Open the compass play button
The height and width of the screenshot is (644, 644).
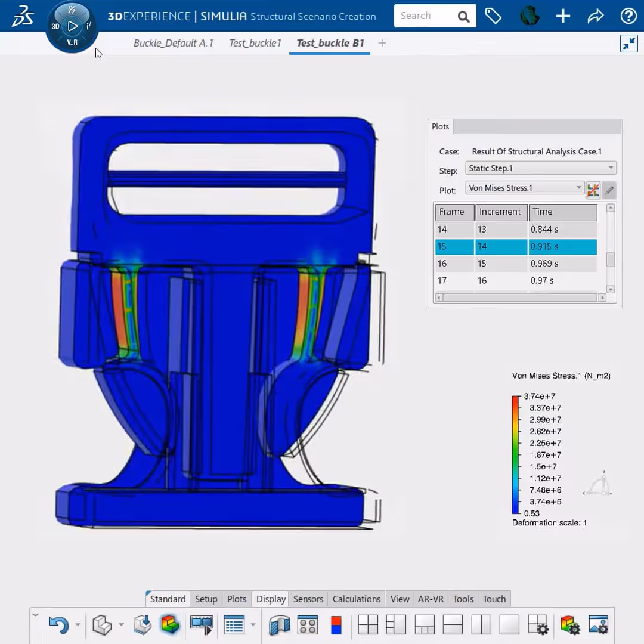[72, 26]
